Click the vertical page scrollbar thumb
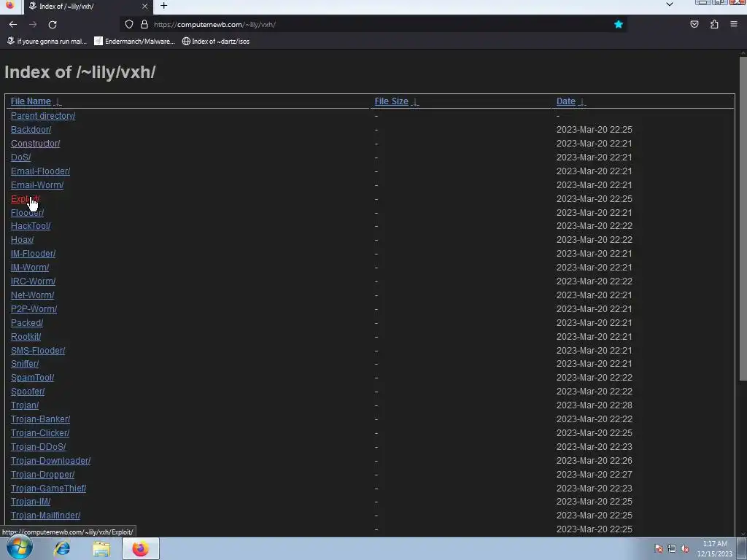The height and width of the screenshot is (560, 747). 743,219
